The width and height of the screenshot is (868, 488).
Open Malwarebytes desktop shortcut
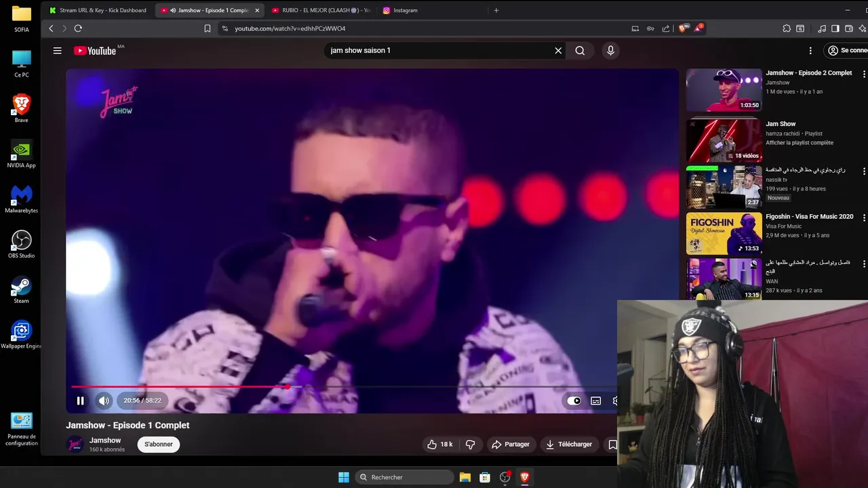click(22, 199)
